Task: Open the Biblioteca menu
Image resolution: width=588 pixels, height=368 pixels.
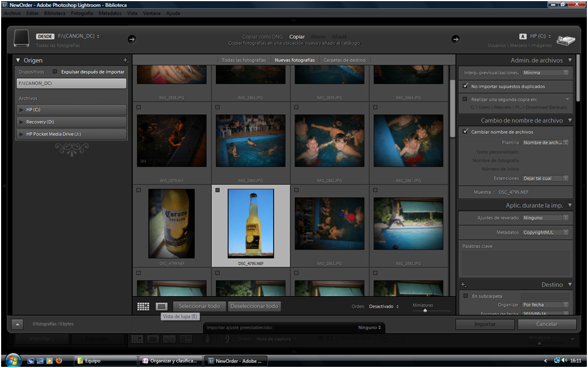Action: [55, 13]
